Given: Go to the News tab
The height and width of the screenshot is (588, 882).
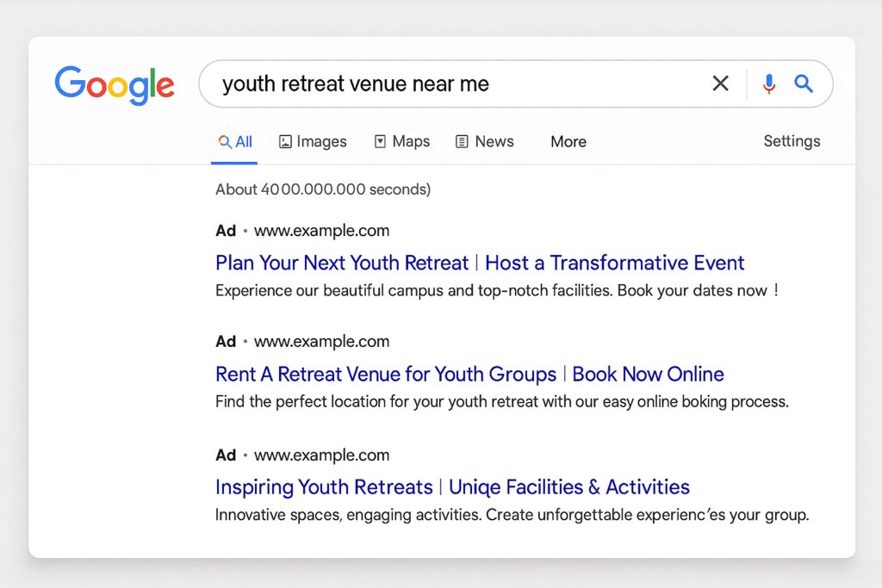Looking at the screenshot, I should 484,142.
